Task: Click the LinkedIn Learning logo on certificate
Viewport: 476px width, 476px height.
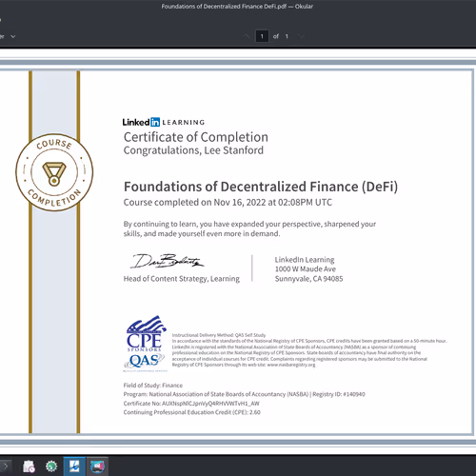Action: tap(164, 122)
